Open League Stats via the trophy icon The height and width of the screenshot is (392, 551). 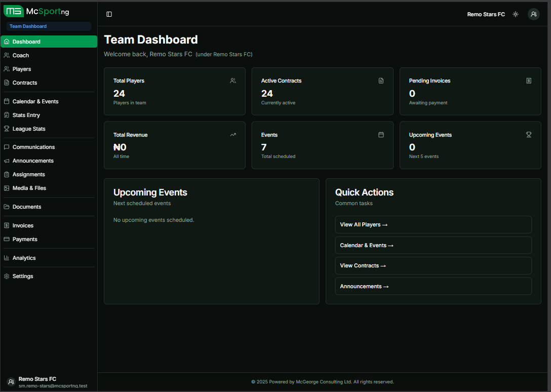tap(7, 129)
